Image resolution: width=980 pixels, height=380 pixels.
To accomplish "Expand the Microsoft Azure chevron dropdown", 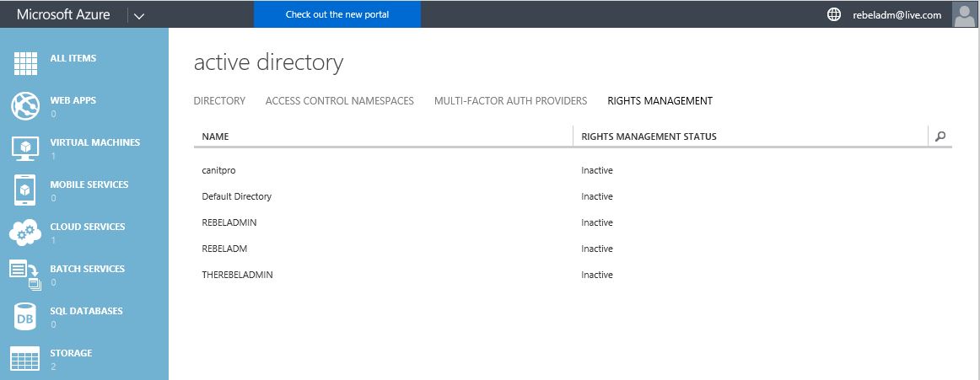I will coord(139,16).
